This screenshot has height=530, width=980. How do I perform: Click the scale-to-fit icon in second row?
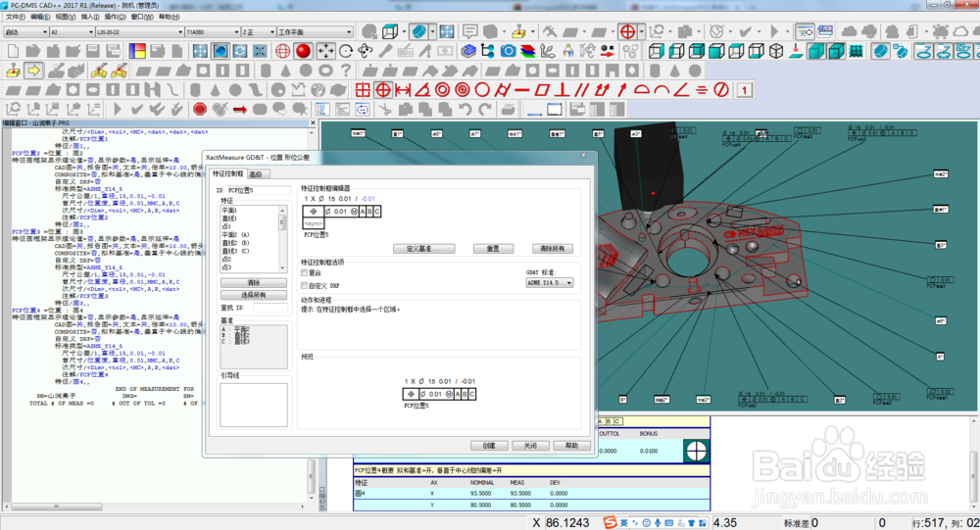200,51
